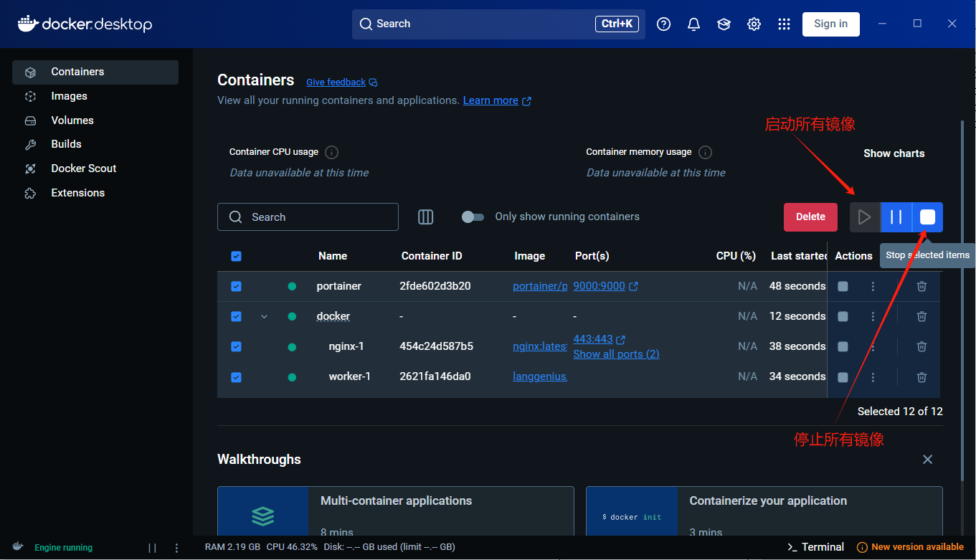Open the Extensions panel
976x560 pixels.
(77, 192)
